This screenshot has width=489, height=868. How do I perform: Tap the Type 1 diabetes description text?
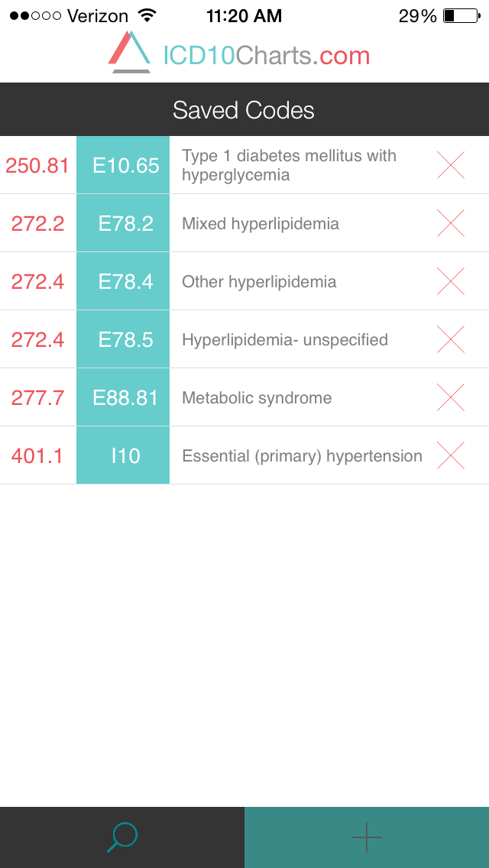pyautogui.click(x=289, y=165)
